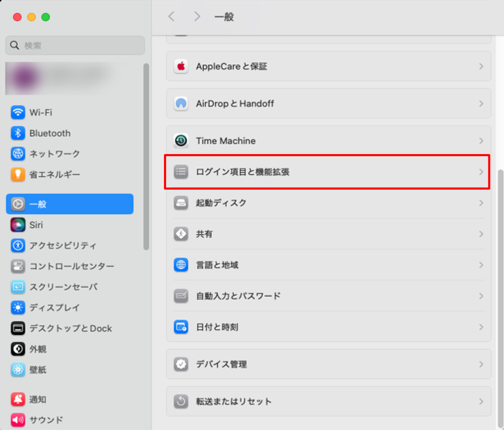The height and width of the screenshot is (431, 504).
Task: Click the 検索 search field
Action: pyautogui.click(x=75, y=45)
